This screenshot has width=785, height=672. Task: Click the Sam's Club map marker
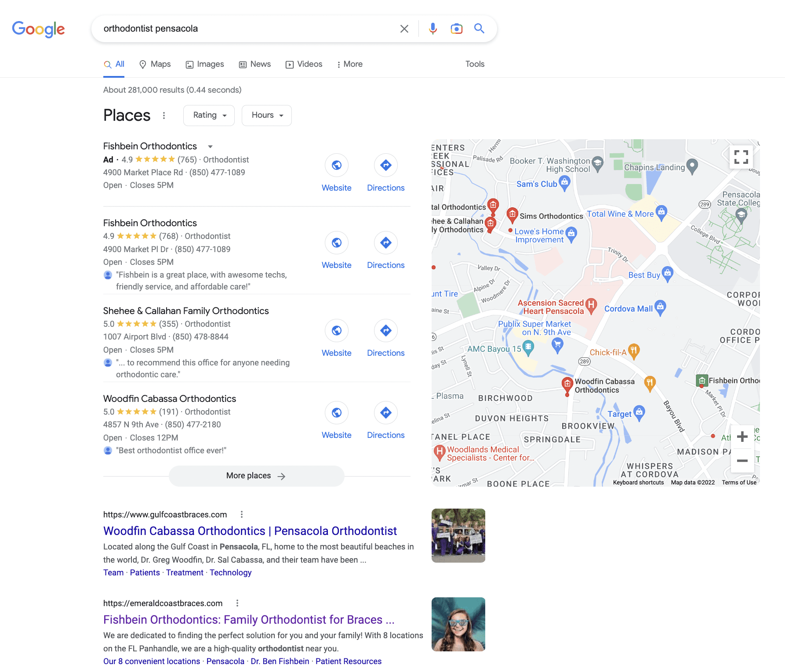pyautogui.click(x=564, y=183)
